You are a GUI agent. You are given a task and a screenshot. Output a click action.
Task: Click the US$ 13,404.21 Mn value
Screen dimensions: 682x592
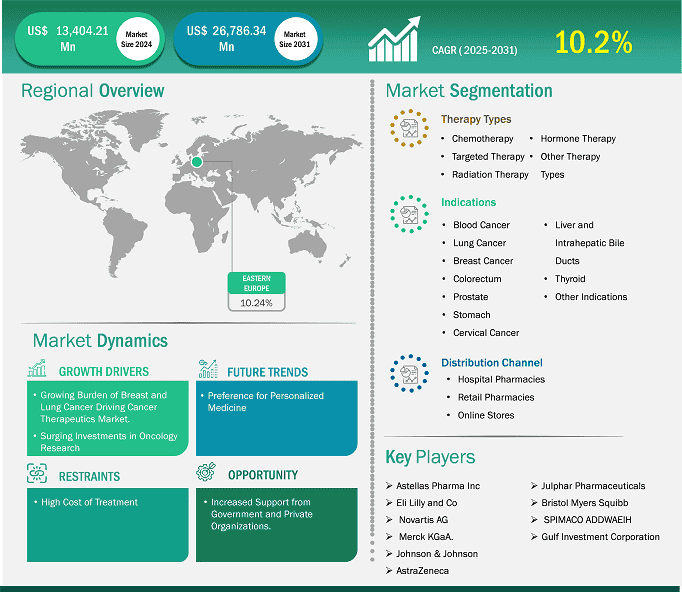coord(68,39)
